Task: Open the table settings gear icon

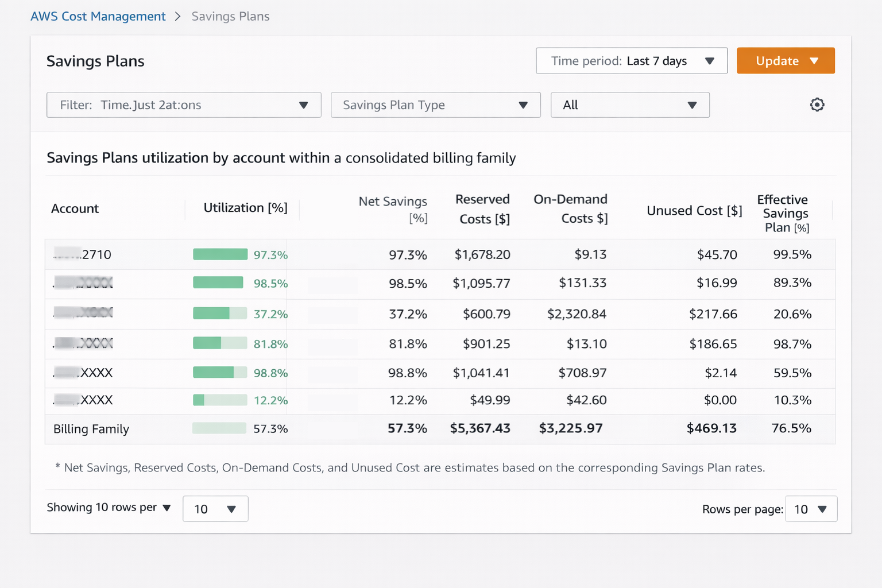Action: (x=817, y=105)
